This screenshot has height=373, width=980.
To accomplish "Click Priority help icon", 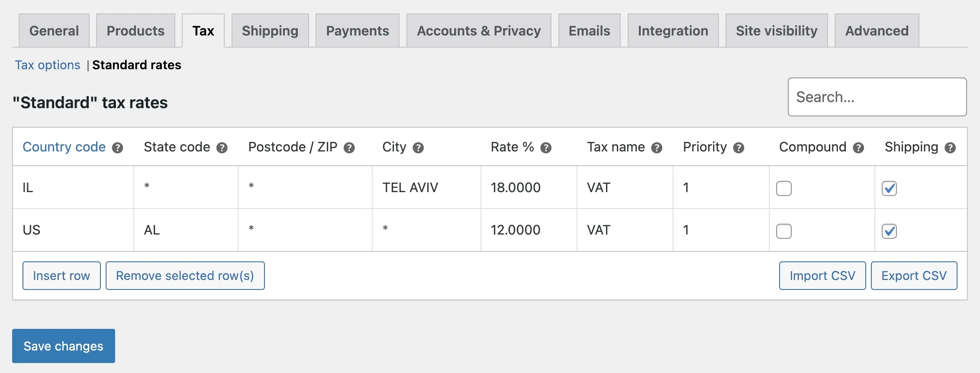I will (738, 148).
